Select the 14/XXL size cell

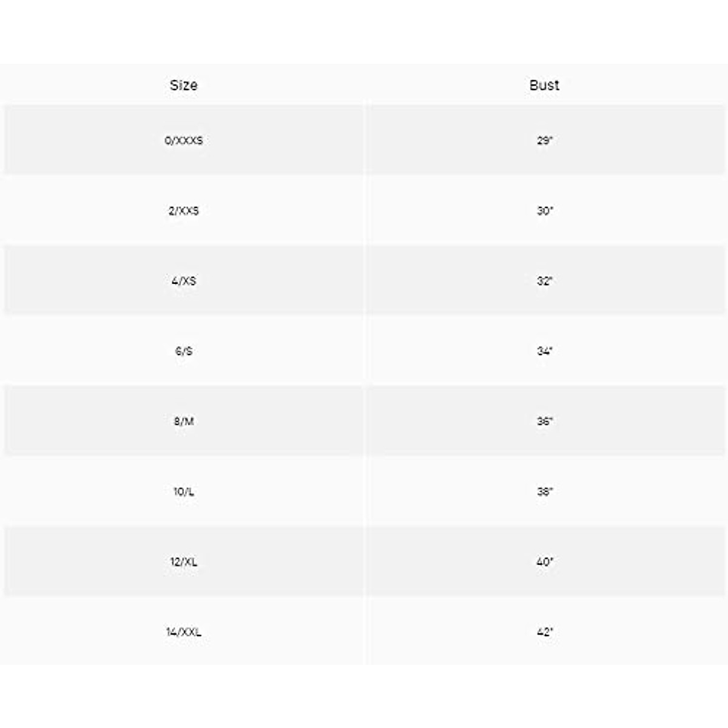[x=183, y=632]
